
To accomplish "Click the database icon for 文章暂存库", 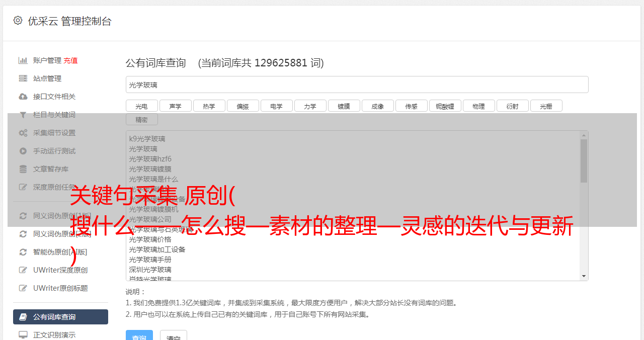I will (x=23, y=169).
